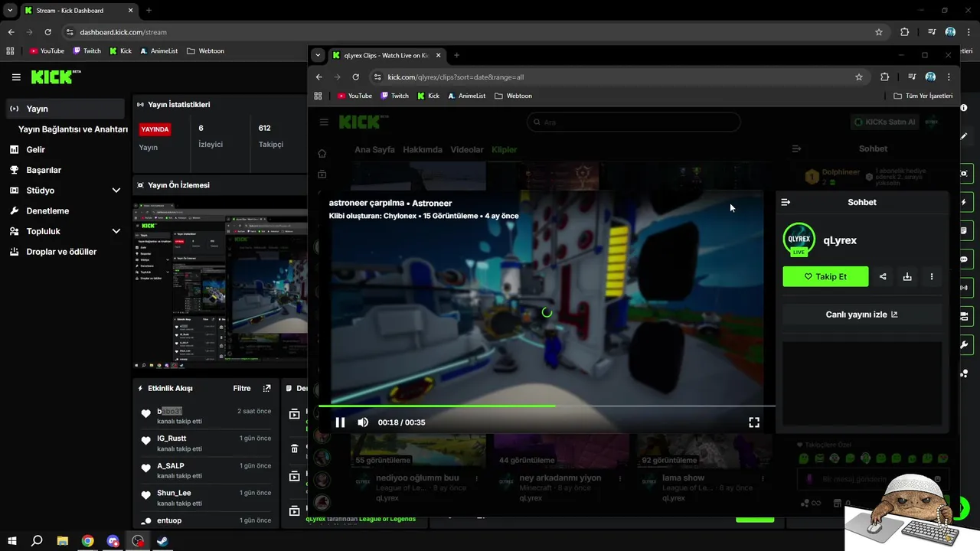Viewport: 980px width, 551px height.
Task: Select Yayın in dashboard sidebar
Action: pos(65,109)
